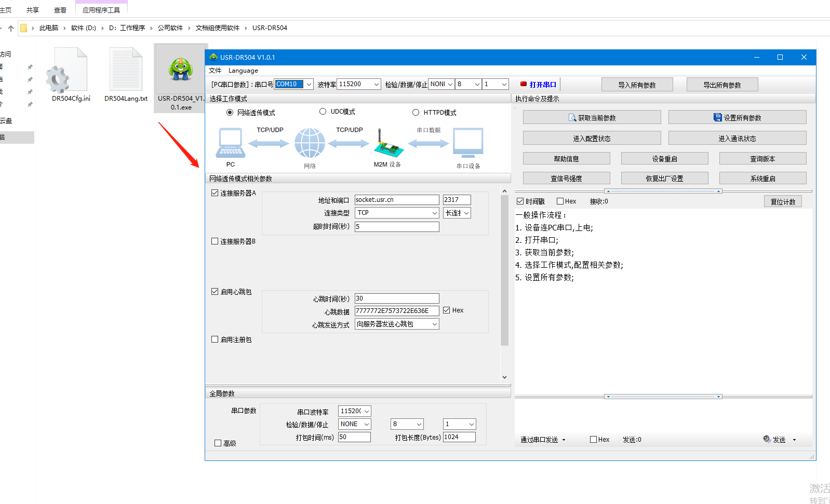Open the 文件 menu
Image resolution: width=830 pixels, height=504 pixels.
click(x=215, y=71)
